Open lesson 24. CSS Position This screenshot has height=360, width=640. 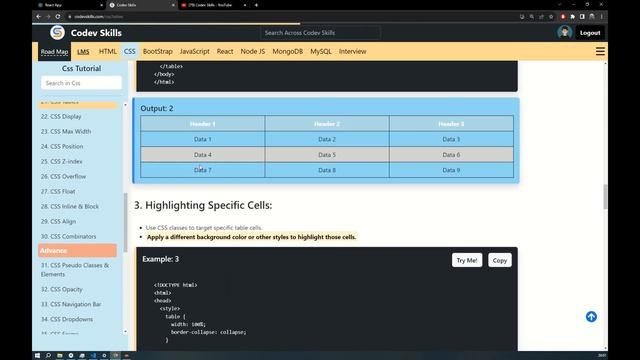(62, 146)
